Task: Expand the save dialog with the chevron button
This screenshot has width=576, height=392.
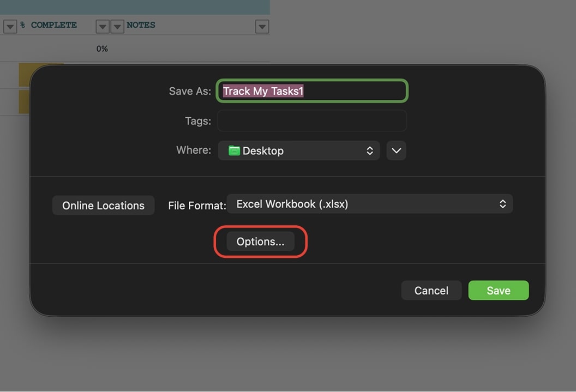Action: coord(396,150)
